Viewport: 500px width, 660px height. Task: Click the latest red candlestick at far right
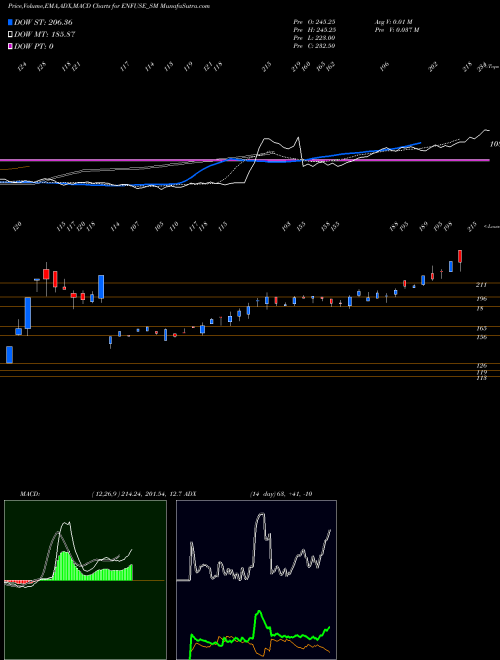(x=460, y=256)
